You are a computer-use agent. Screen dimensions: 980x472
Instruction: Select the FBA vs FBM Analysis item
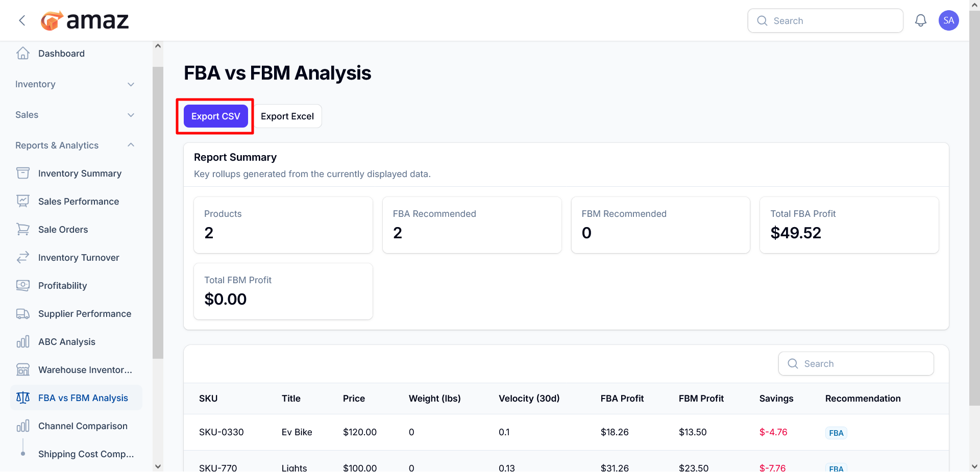76,398
